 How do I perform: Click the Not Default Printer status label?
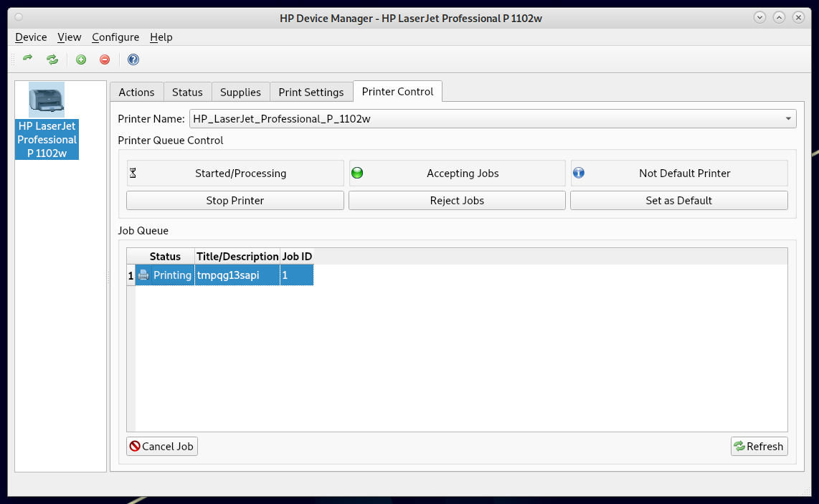coord(685,173)
